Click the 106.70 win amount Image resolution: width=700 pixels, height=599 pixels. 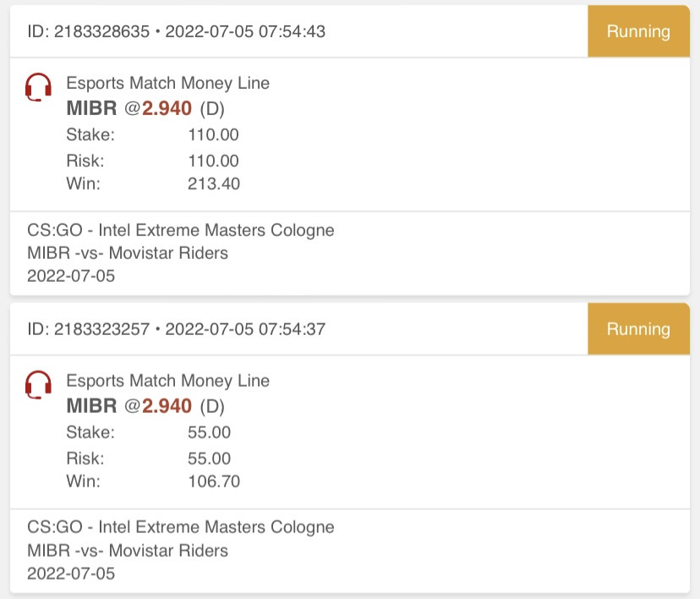point(214,481)
